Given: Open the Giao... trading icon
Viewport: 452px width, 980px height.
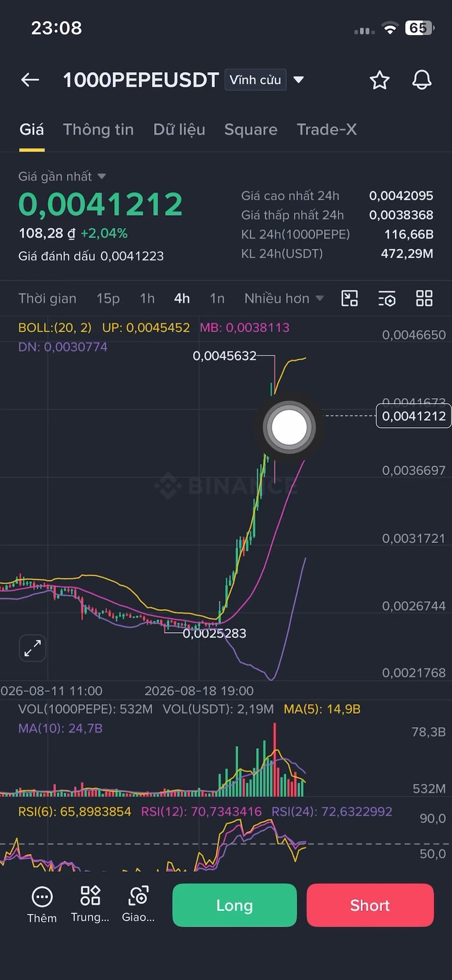Looking at the screenshot, I should click(138, 905).
